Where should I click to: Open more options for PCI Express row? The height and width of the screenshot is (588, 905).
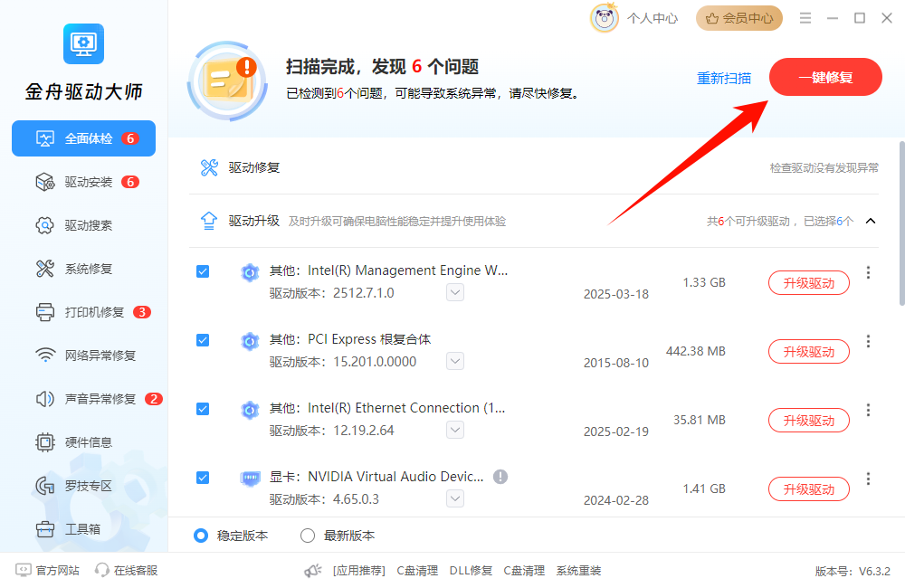click(x=868, y=341)
